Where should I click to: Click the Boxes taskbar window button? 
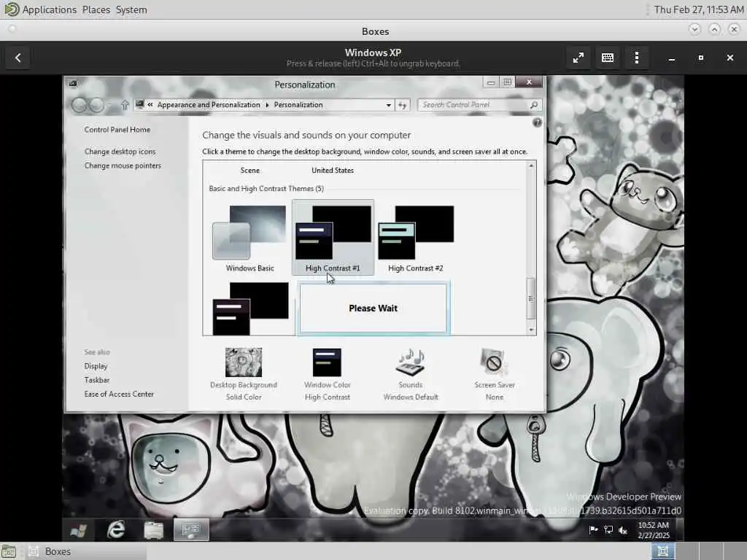pyautogui.click(x=86, y=551)
